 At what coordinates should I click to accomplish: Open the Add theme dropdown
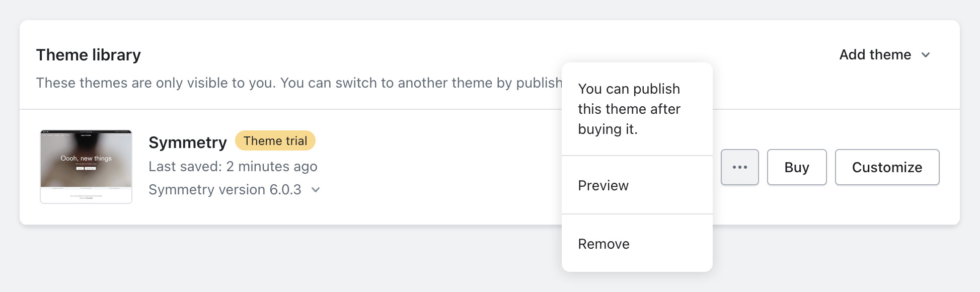(884, 54)
